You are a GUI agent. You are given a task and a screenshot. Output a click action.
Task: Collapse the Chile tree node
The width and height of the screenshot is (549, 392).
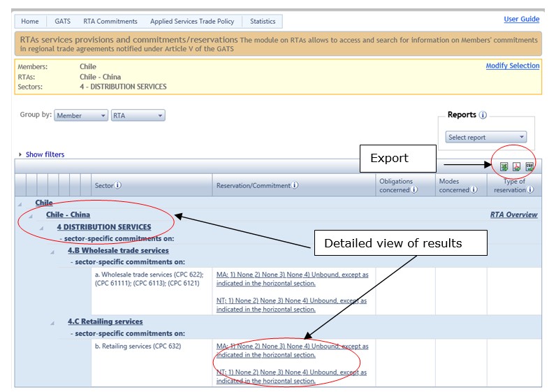tap(20, 204)
